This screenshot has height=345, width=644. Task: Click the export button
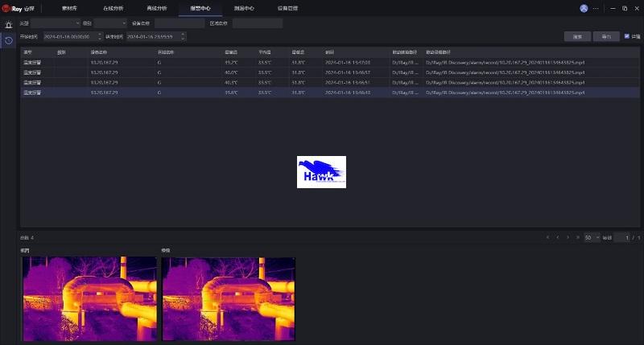click(605, 37)
